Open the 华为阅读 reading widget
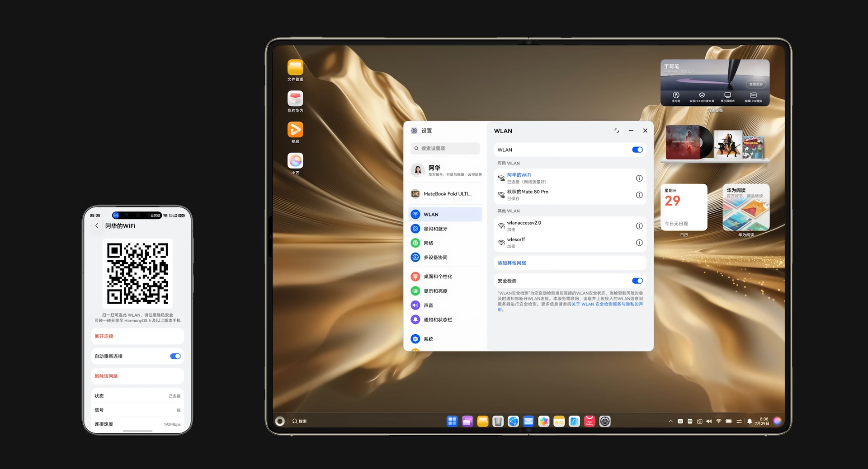 (x=746, y=207)
